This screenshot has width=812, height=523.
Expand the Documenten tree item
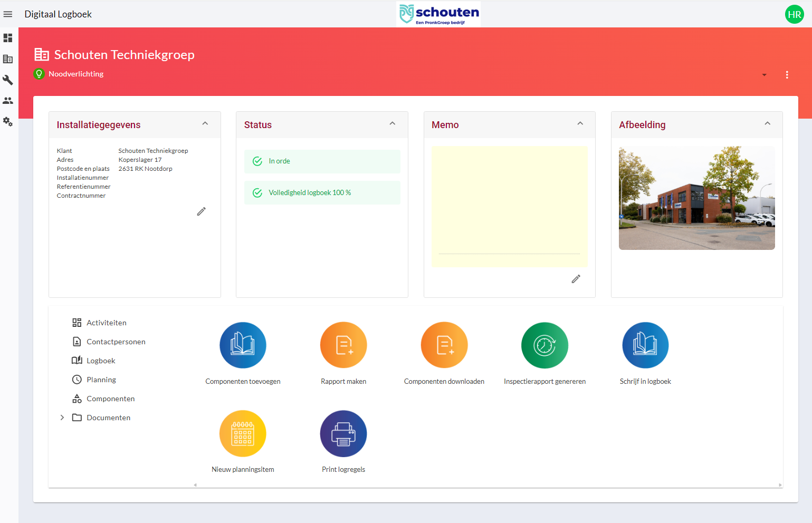coord(62,418)
